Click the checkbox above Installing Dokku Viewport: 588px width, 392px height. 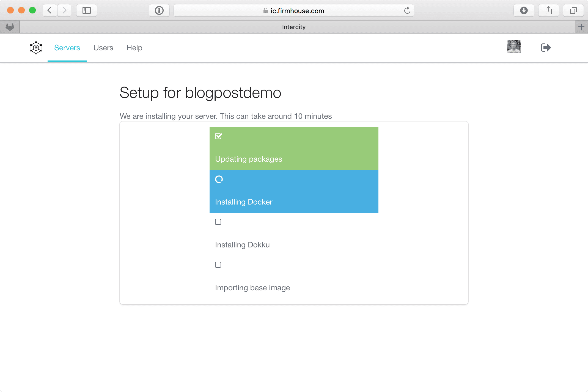click(x=218, y=222)
